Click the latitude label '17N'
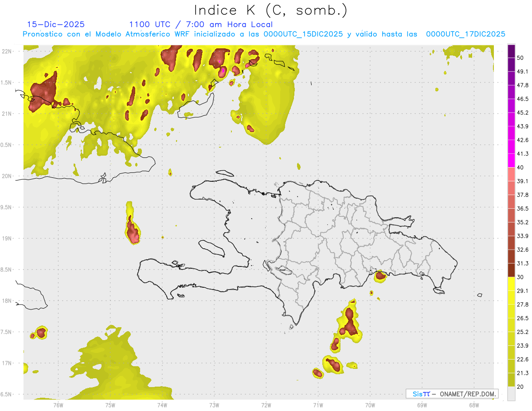 [x=7, y=363]
